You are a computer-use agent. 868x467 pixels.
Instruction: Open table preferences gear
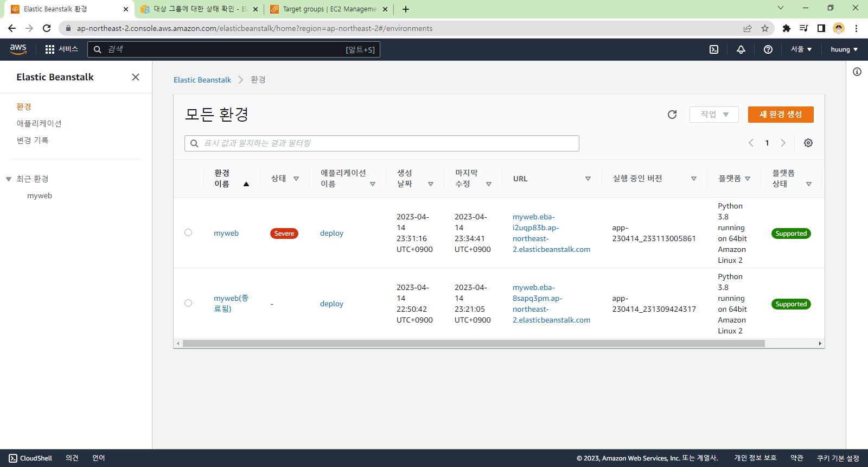tap(808, 143)
